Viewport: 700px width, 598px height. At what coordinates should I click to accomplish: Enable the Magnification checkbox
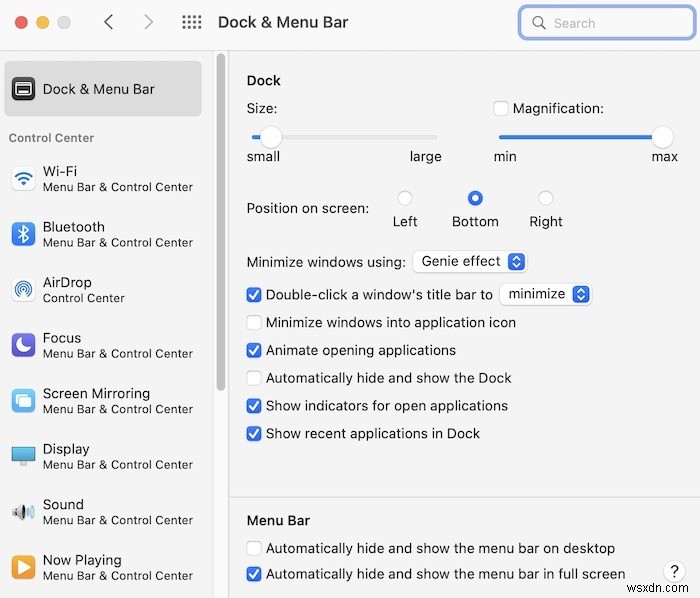click(501, 108)
